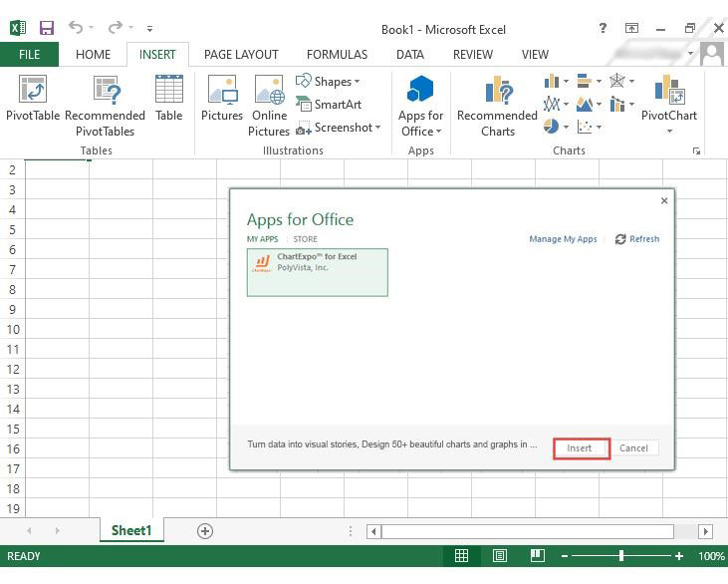This screenshot has width=728, height=584.
Task: Open Charts group dialog launcher
Action: 696,151
